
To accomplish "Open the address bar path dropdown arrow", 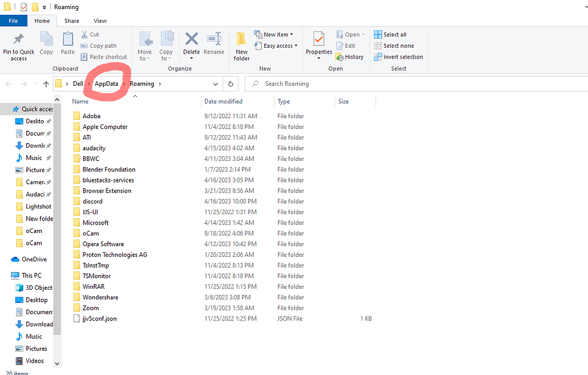I will tap(215, 84).
